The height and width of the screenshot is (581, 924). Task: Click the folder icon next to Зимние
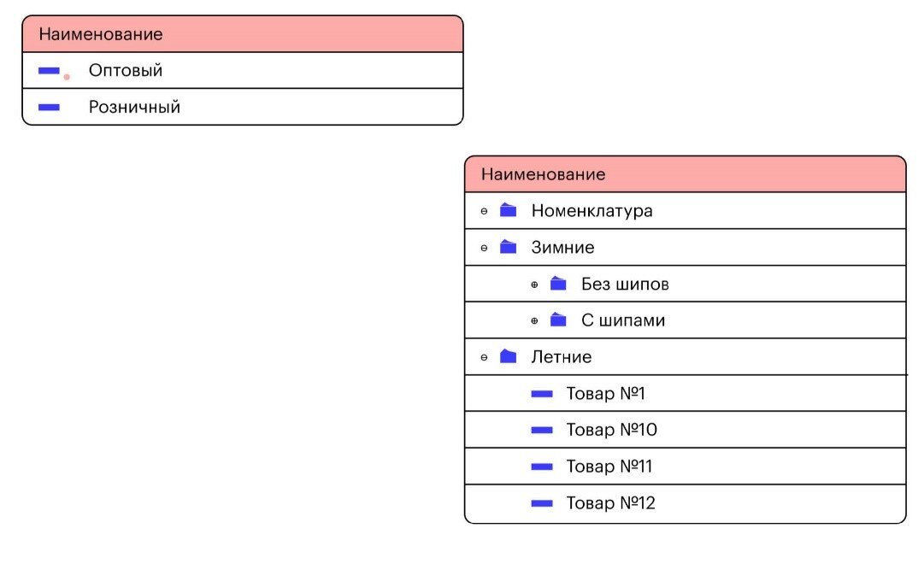click(508, 247)
